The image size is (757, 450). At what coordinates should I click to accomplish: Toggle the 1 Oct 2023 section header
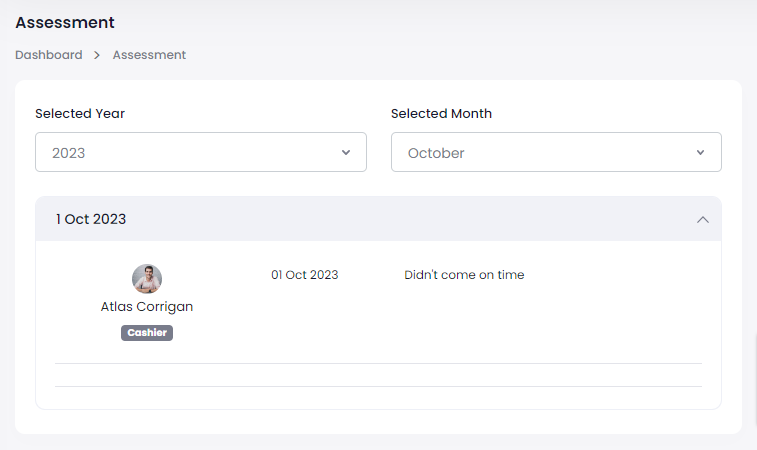(378, 219)
